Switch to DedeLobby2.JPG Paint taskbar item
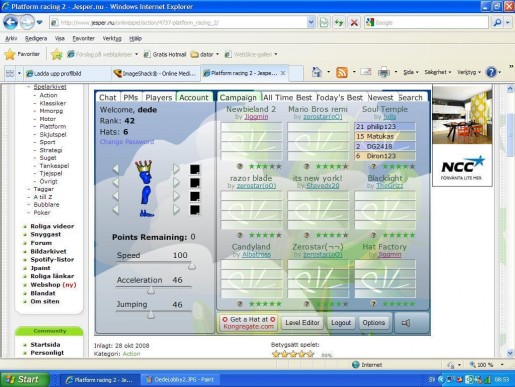This screenshot has width=515, height=387. coord(180,379)
